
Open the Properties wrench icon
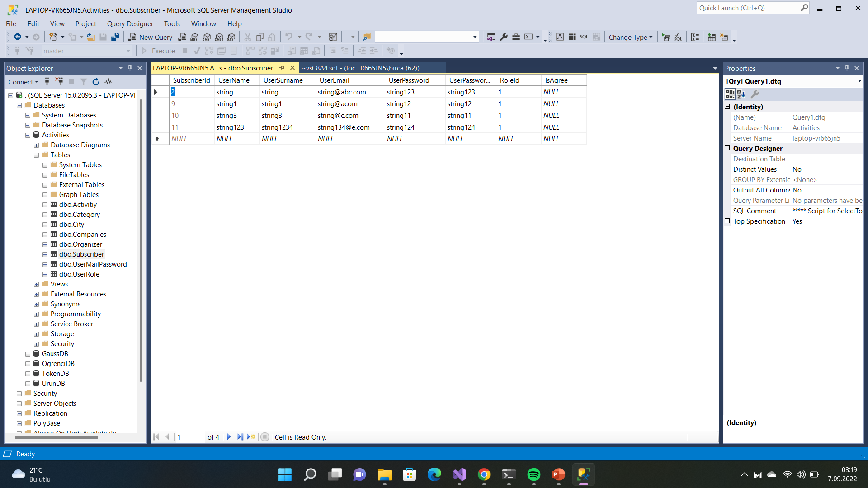click(504, 37)
